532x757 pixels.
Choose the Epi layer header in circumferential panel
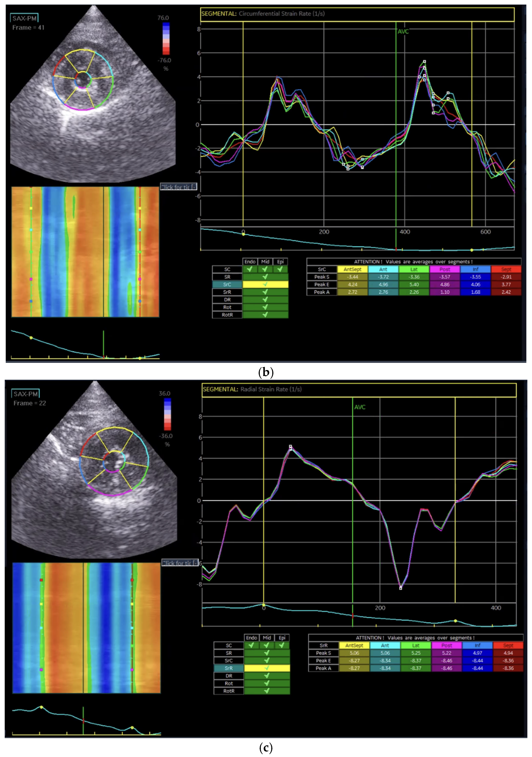(x=280, y=262)
